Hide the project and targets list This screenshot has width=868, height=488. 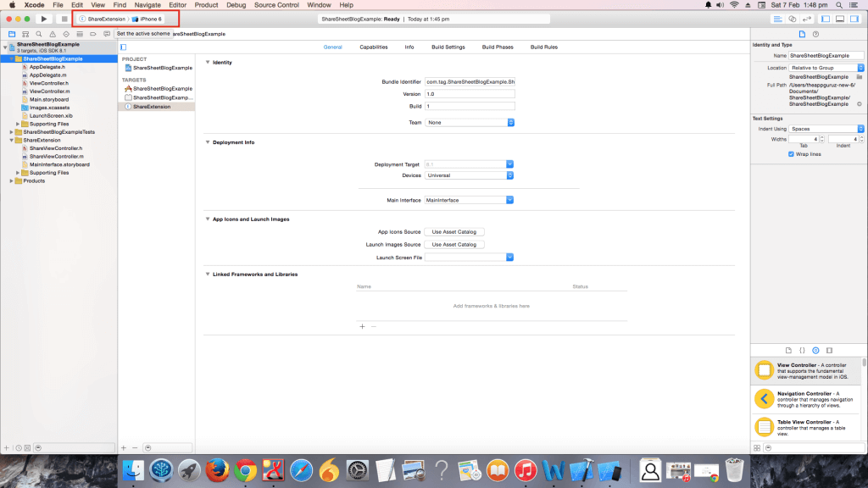[124, 47]
